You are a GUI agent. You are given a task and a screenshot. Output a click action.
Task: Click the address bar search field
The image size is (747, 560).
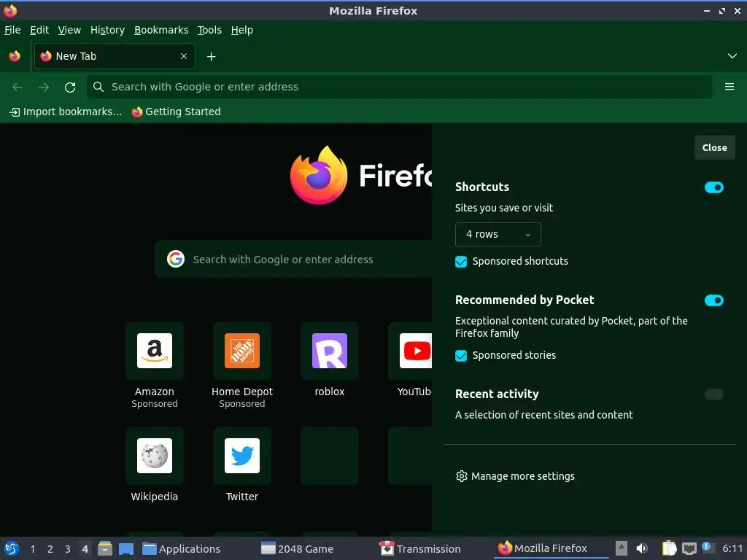click(399, 87)
